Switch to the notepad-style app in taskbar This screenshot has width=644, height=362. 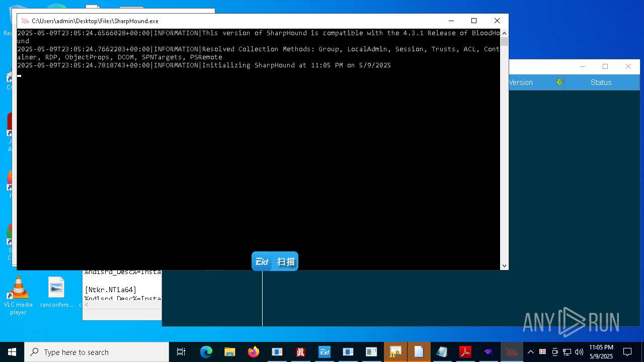coord(442,352)
